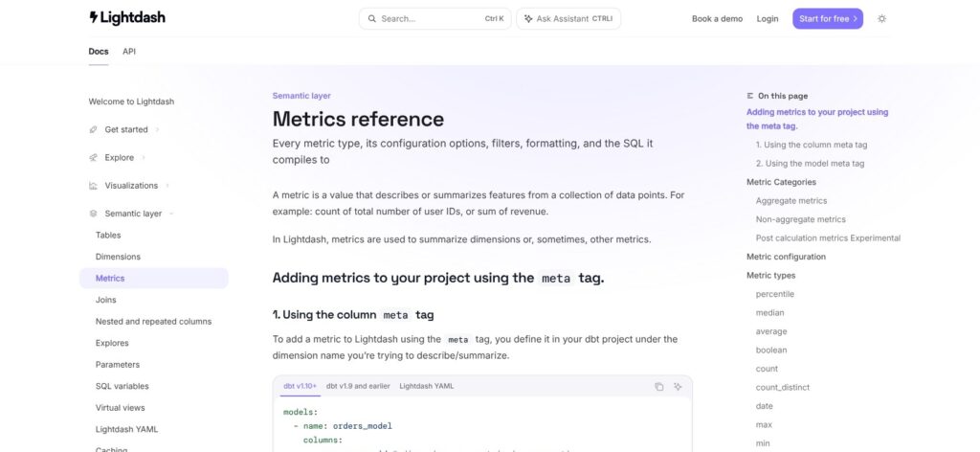Jump to max metric type
Image resolution: width=980 pixels, height=452 pixels.
coord(764,425)
